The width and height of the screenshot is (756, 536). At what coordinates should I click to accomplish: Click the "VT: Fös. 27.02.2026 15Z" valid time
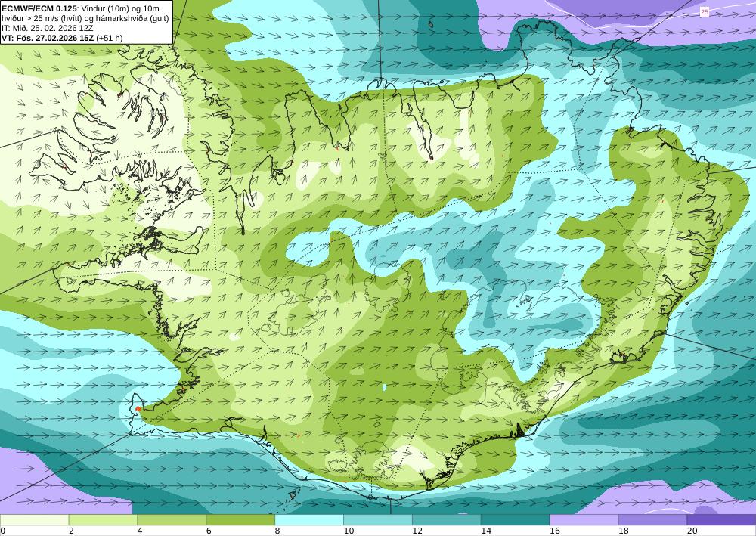[48, 38]
